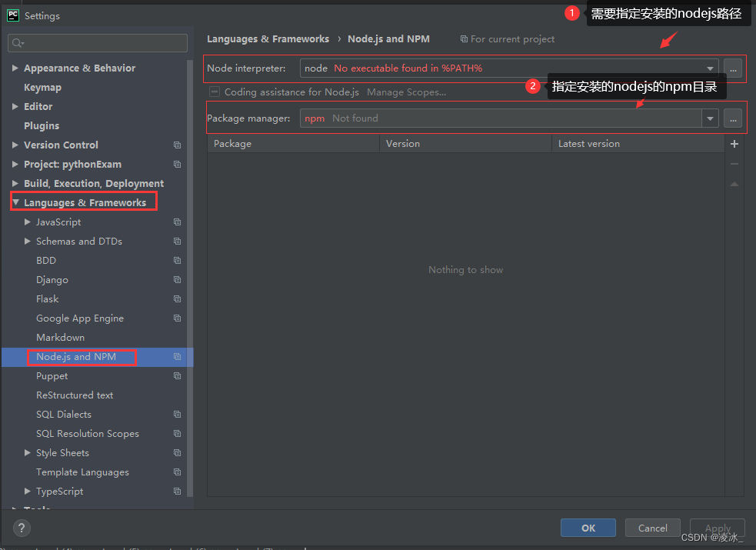Collapse Languages & Frameworks section

tap(15, 202)
